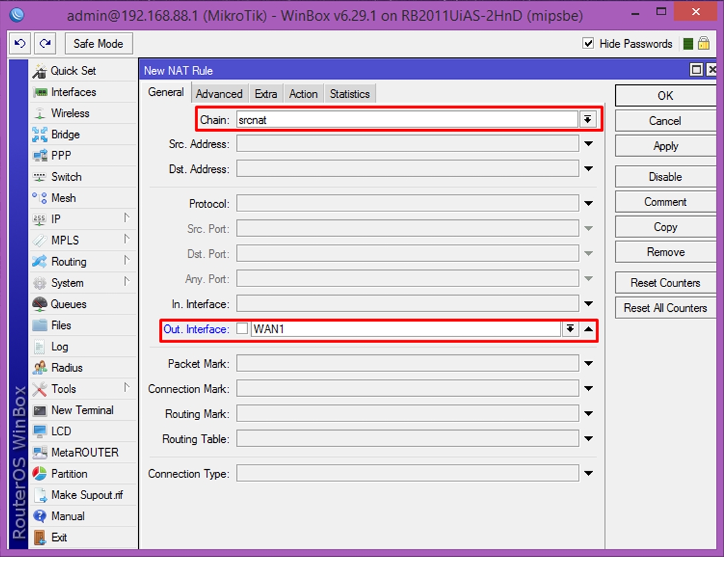Collapse the Out. Interface field with up arrow
Viewport: 728px width, 561px height.
[x=589, y=329]
